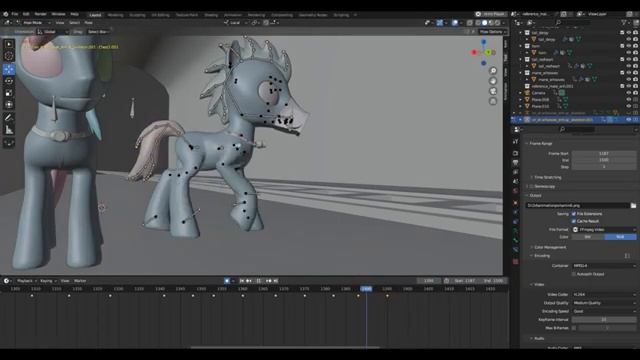The width and height of the screenshot is (640, 360).
Task: Click the frame range End value field
Action: click(604, 160)
